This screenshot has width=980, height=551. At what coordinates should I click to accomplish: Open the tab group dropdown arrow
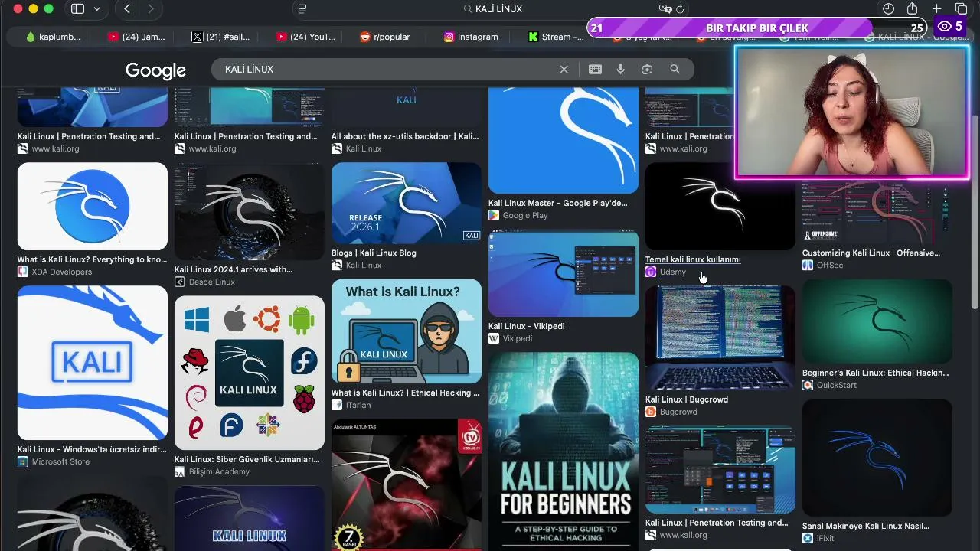[96, 9]
